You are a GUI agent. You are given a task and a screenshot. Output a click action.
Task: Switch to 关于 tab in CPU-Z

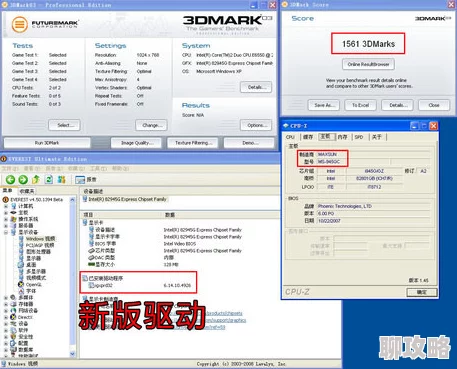pos(377,137)
